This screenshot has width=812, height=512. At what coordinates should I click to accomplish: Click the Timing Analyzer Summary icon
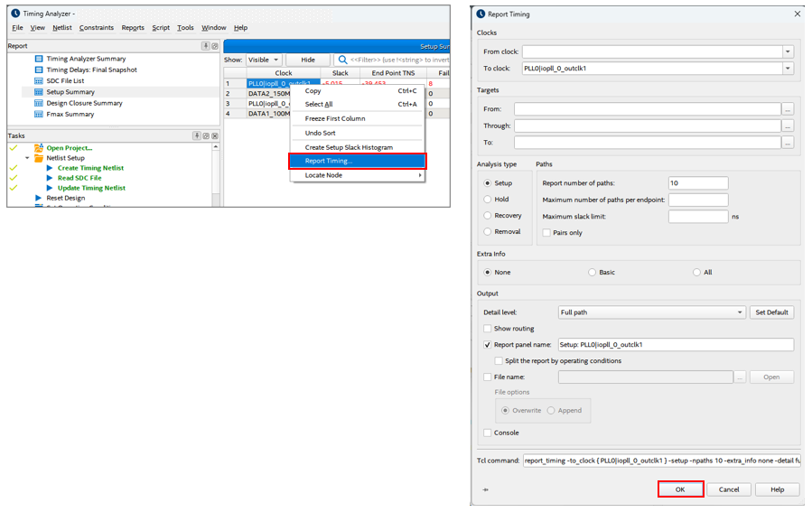[x=39, y=59]
